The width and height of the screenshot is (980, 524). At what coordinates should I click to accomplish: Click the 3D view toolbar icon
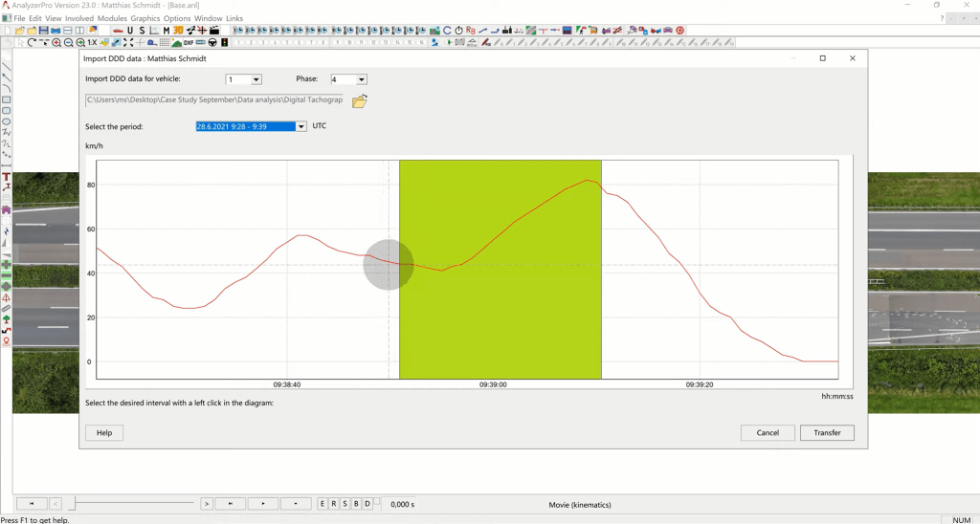tap(178, 31)
